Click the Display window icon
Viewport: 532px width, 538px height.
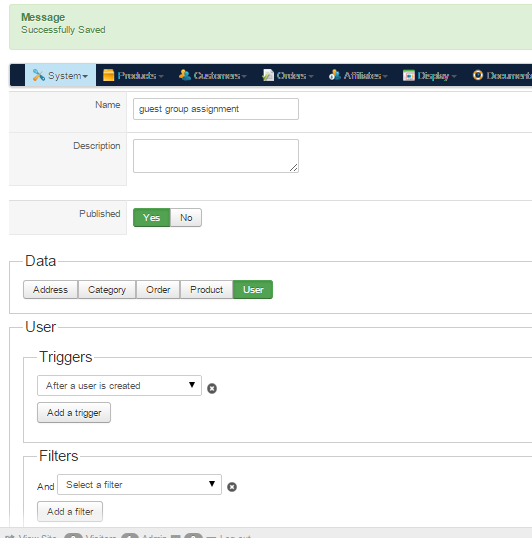409,75
